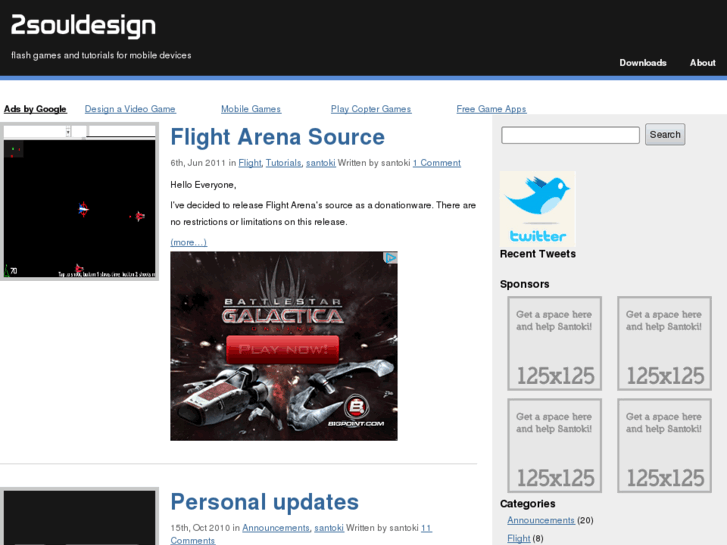Viewport: 727px width, 545px height.
Task: Click the santoki tag under Flight Arena Source
Action: click(x=320, y=163)
